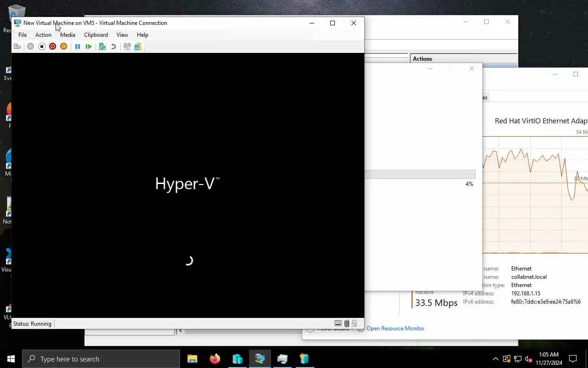588x368 pixels.
Task: Minimize the Task Manager window
Action: (x=555, y=74)
